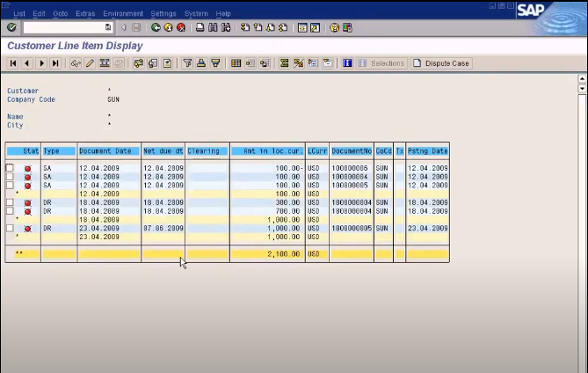Open the Settings menu

pyautogui.click(x=163, y=13)
